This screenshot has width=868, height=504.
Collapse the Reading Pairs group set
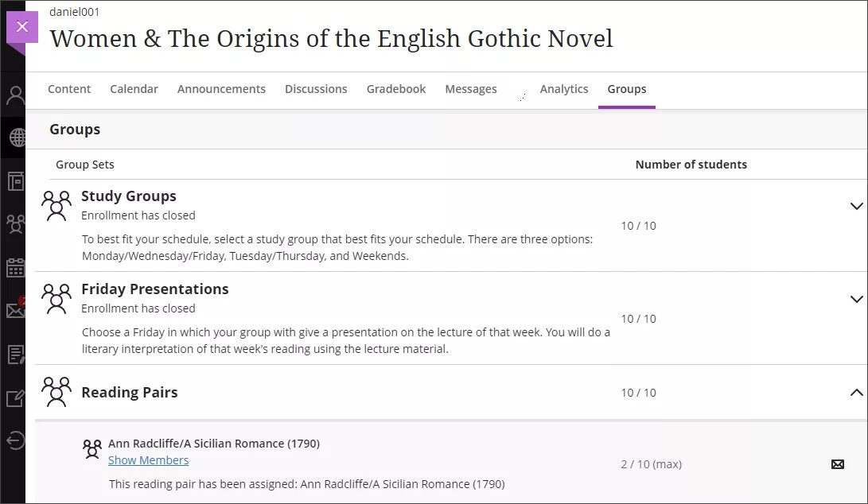[x=856, y=393]
